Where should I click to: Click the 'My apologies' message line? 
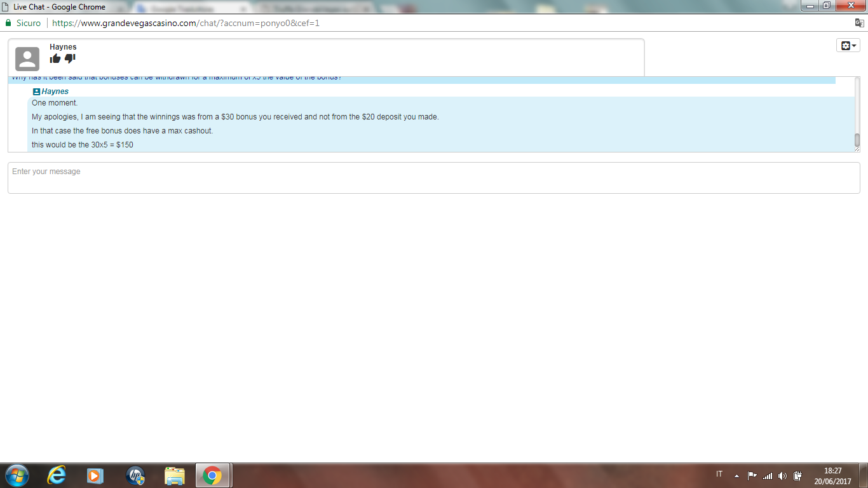pos(235,117)
